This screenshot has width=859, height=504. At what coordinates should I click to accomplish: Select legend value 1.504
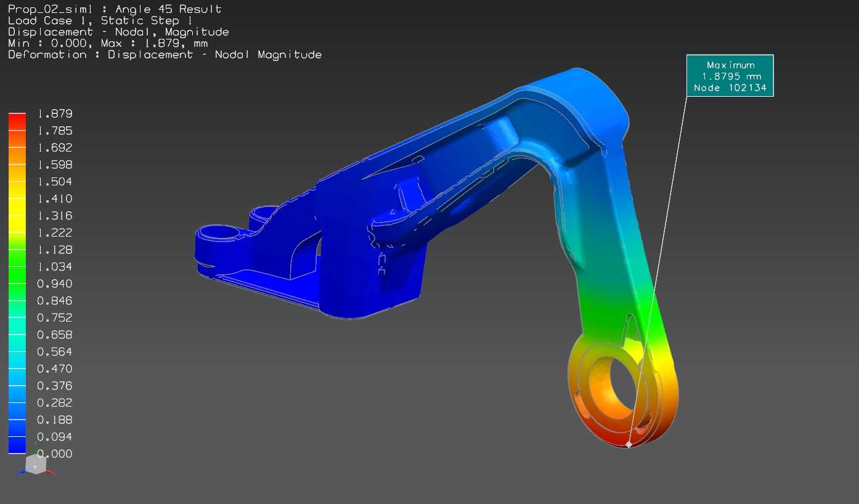55,181
